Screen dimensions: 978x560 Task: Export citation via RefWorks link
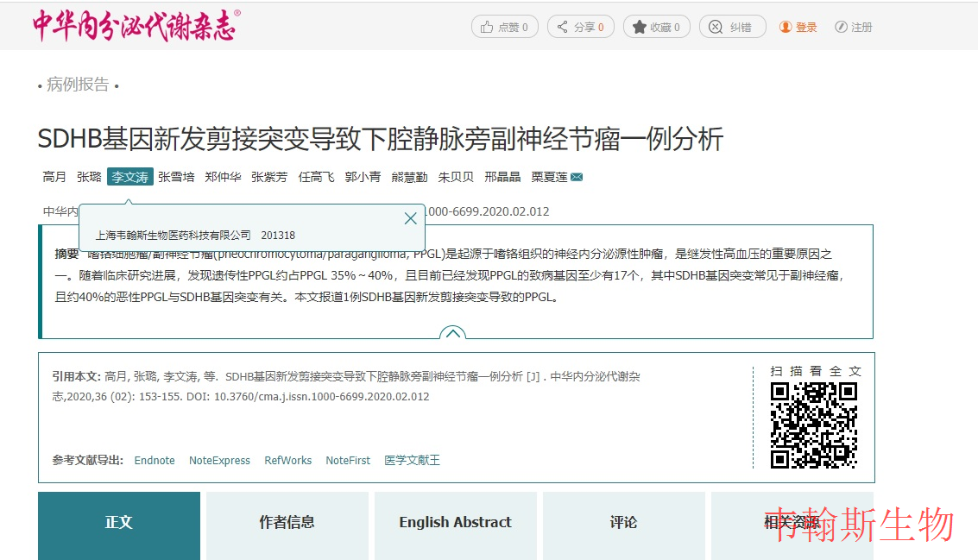coord(287,461)
